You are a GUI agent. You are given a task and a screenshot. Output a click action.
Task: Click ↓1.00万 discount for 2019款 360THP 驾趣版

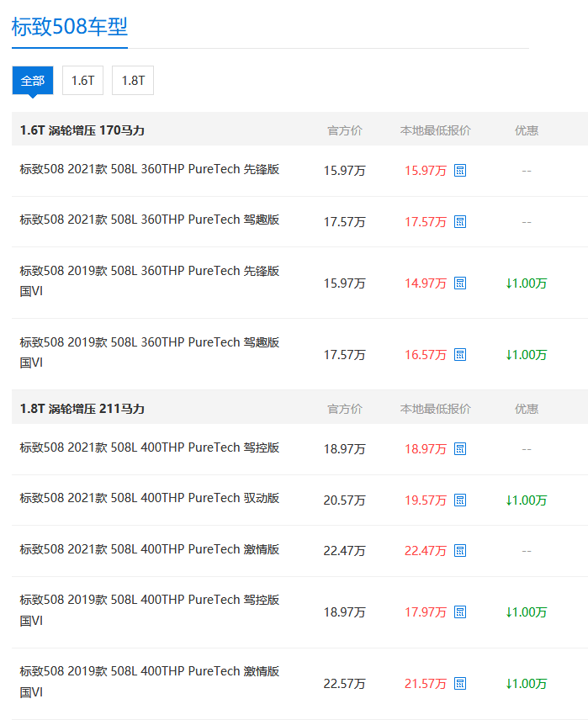tap(527, 355)
